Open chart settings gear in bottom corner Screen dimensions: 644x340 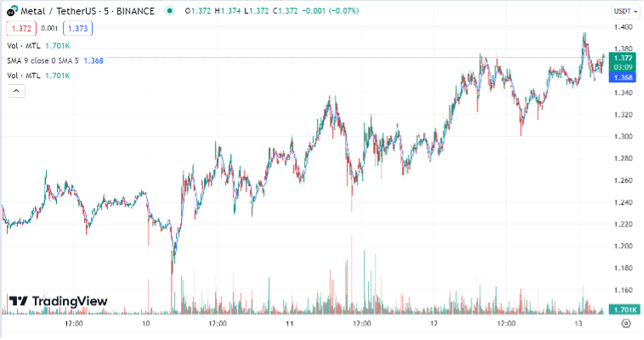pyautogui.click(x=626, y=324)
